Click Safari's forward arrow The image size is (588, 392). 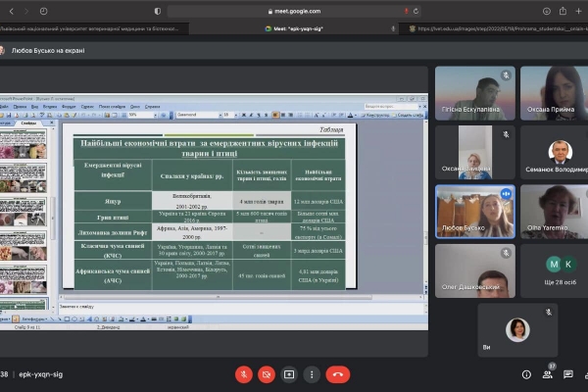point(26,11)
